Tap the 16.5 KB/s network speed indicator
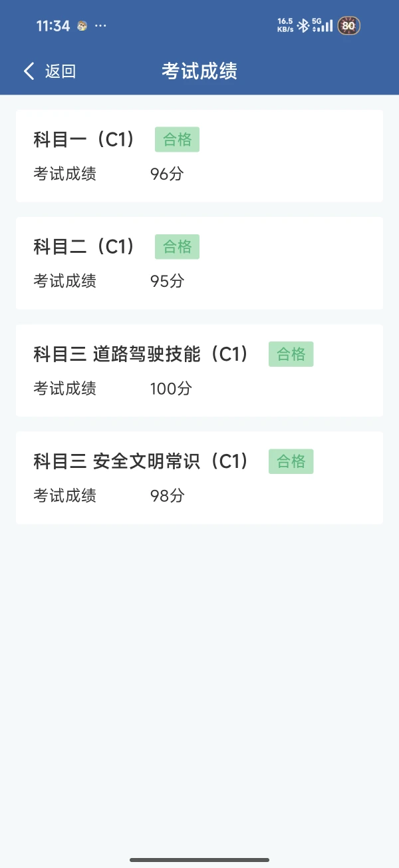This screenshot has width=399, height=868. coord(285,26)
